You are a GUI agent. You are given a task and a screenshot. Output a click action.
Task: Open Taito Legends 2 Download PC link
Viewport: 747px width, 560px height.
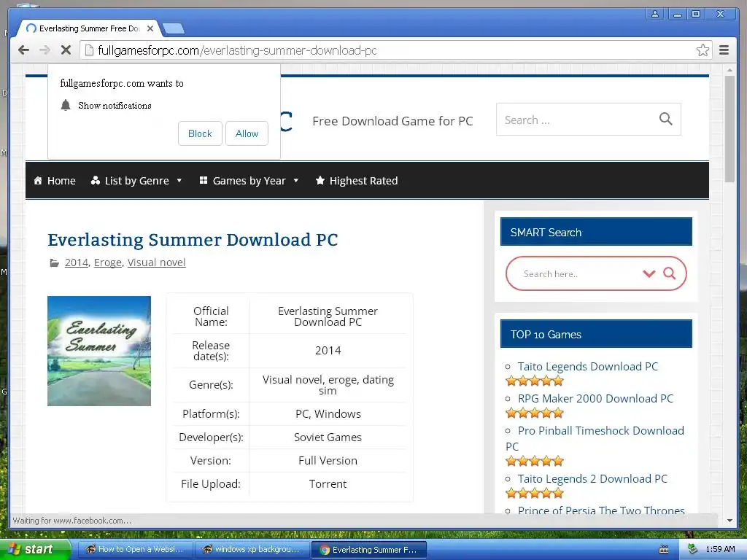click(x=592, y=478)
